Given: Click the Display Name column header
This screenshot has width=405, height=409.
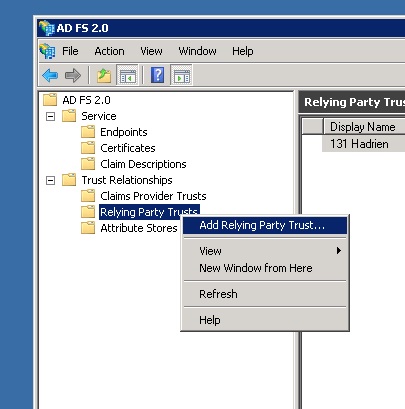Looking at the screenshot, I should [x=364, y=127].
